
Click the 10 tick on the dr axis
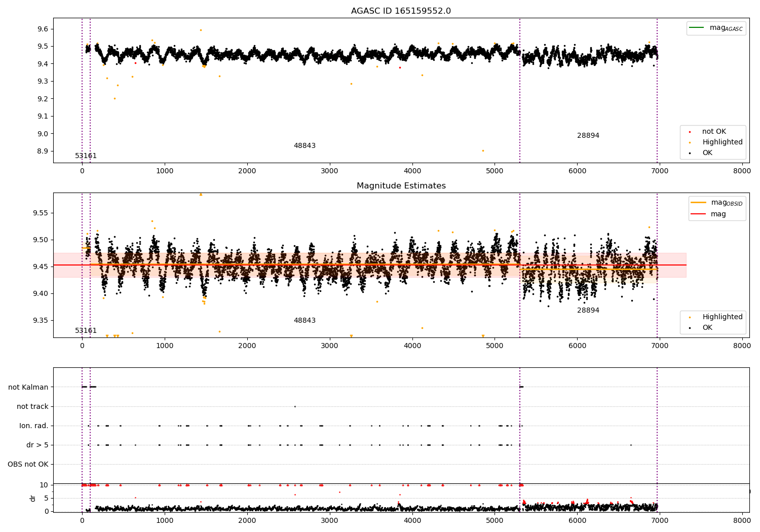tap(44, 485)
